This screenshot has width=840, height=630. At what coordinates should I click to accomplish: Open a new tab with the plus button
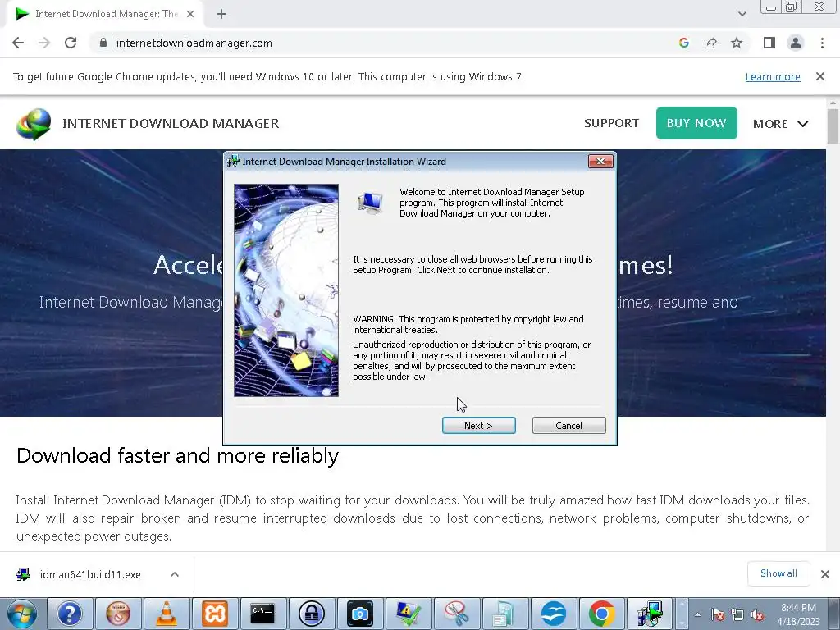point(221,15)
